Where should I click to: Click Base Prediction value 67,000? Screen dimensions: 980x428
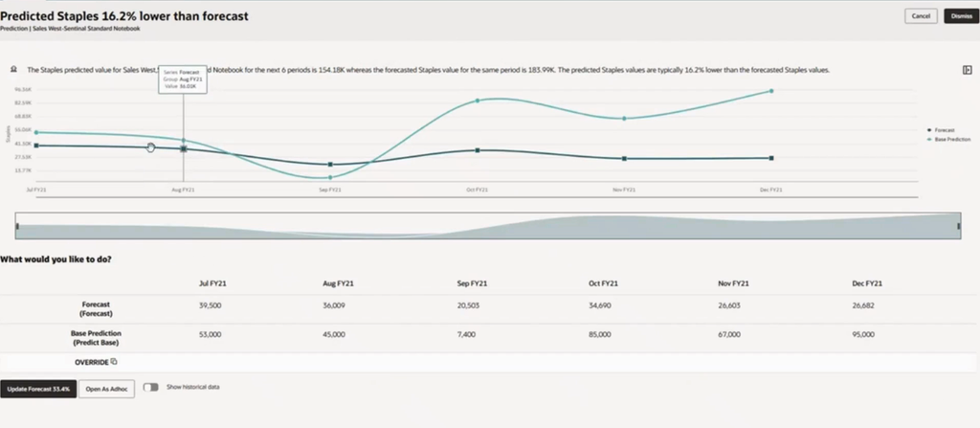[x=729, y=335]
